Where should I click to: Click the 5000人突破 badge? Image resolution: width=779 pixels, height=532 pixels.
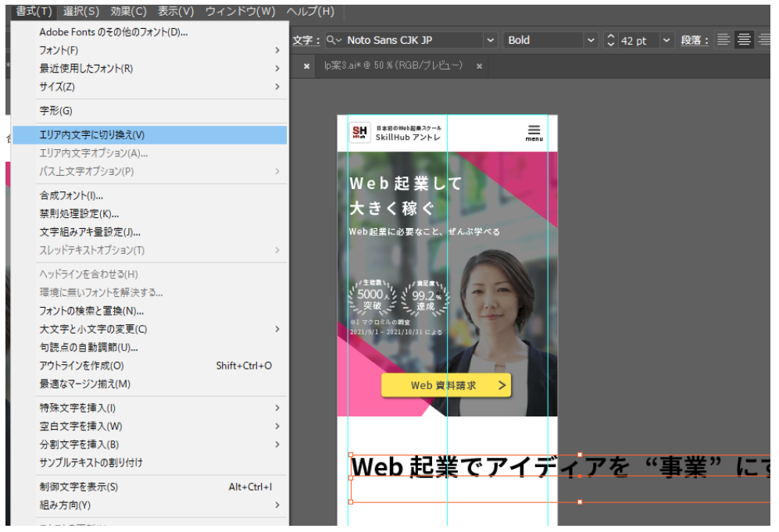tap(373, 297)
